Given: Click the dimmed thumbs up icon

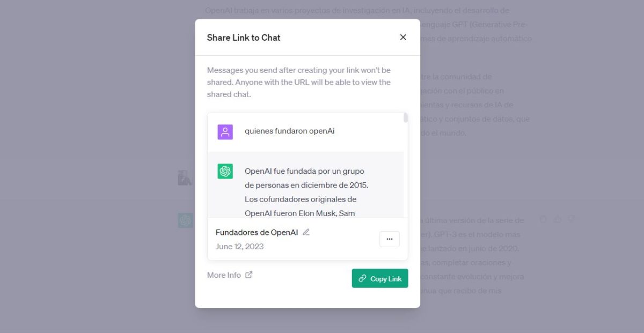Looking at the screenshot, I should pyautogui.click(x=558, y=219).
